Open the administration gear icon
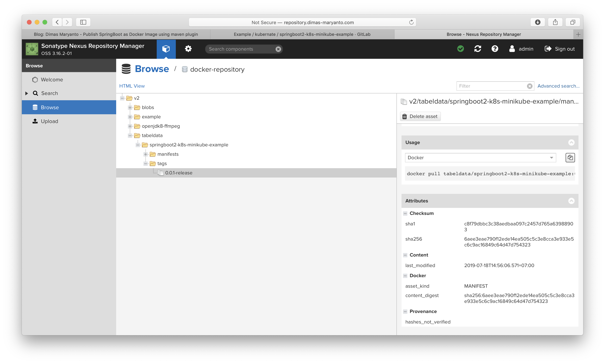The image size is (605, 364). coord(188,49)
